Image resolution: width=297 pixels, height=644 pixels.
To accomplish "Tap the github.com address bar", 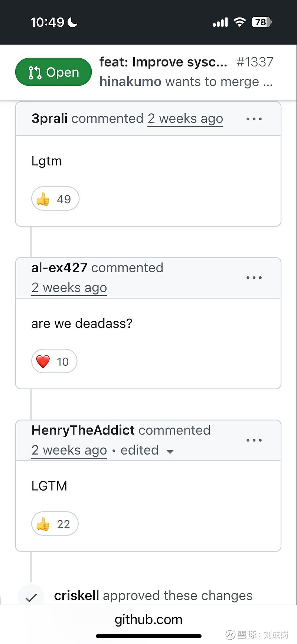I will point(148,619).
